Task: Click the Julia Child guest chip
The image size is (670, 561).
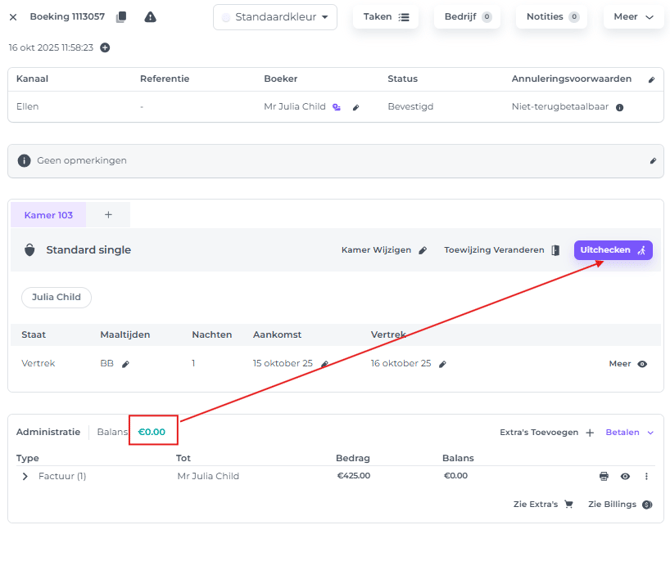Action: coord(56,297)
